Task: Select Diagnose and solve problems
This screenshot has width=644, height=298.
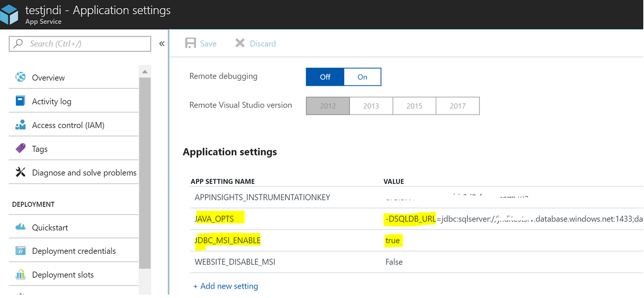Action: click(x=84, y=172)
